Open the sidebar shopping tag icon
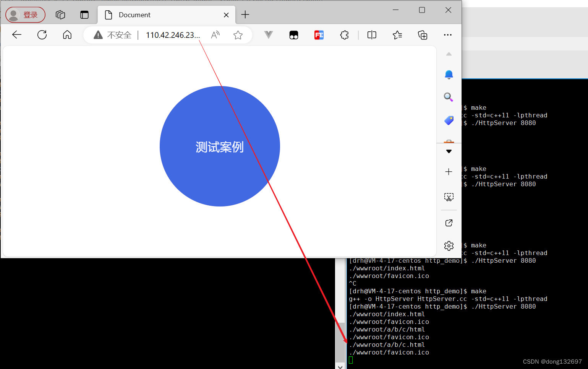The image size is (588, 369). 449,120
